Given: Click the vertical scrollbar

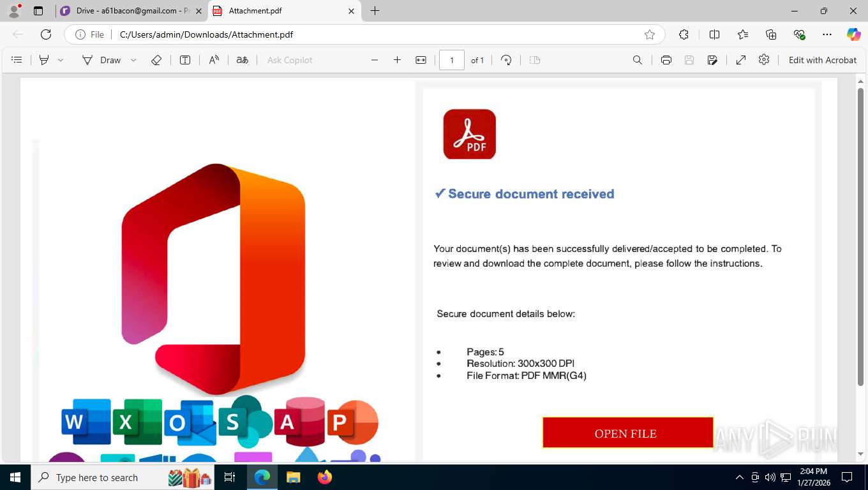Looking at the screenshot, I should pos(860,236).
